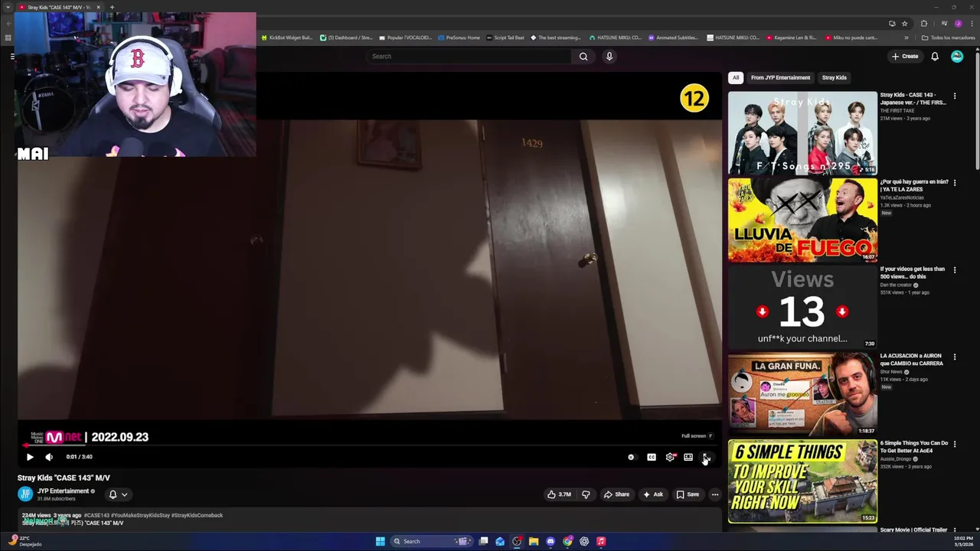Viewport: 980px width, 551px height.
Task: Seek on the video progress bar
Action: 370,445
